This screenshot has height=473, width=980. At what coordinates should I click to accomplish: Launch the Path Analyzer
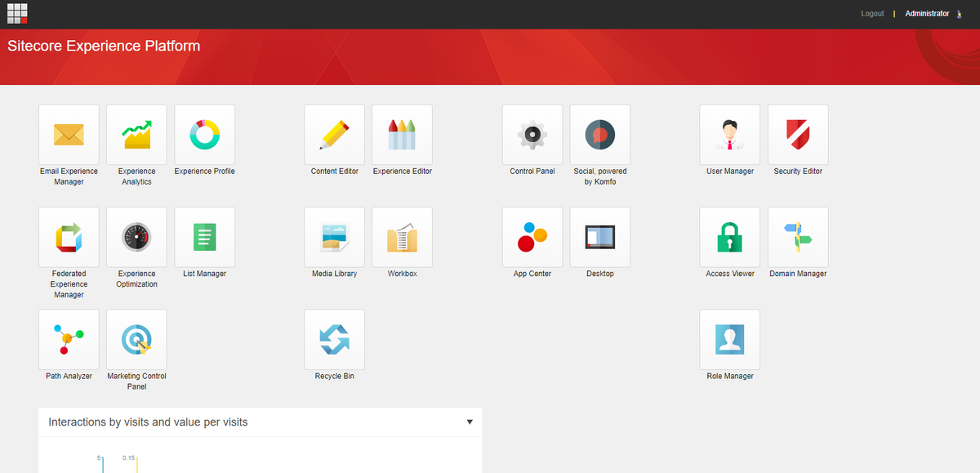pos(69,339)
